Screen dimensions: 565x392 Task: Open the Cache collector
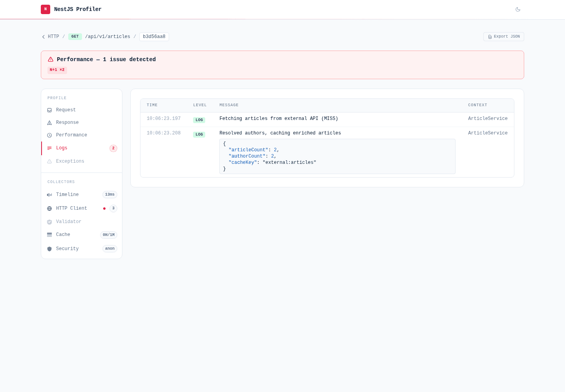tap(82, 235)
